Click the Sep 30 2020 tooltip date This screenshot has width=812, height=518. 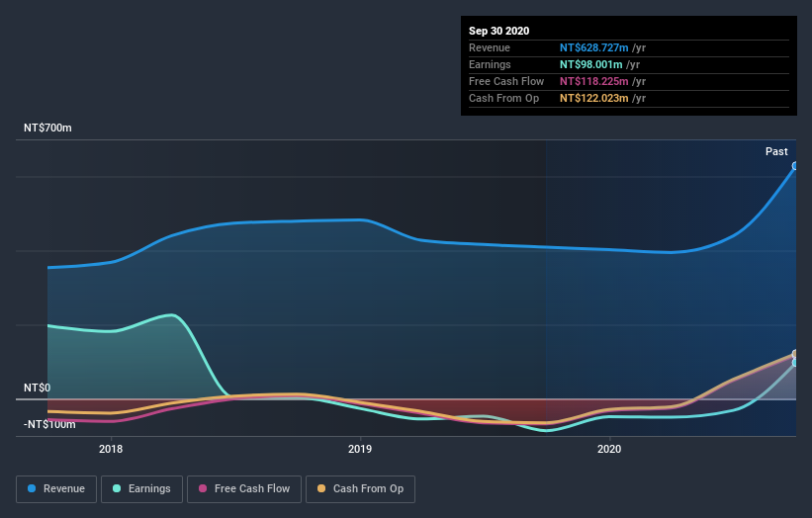pos(499,31)
